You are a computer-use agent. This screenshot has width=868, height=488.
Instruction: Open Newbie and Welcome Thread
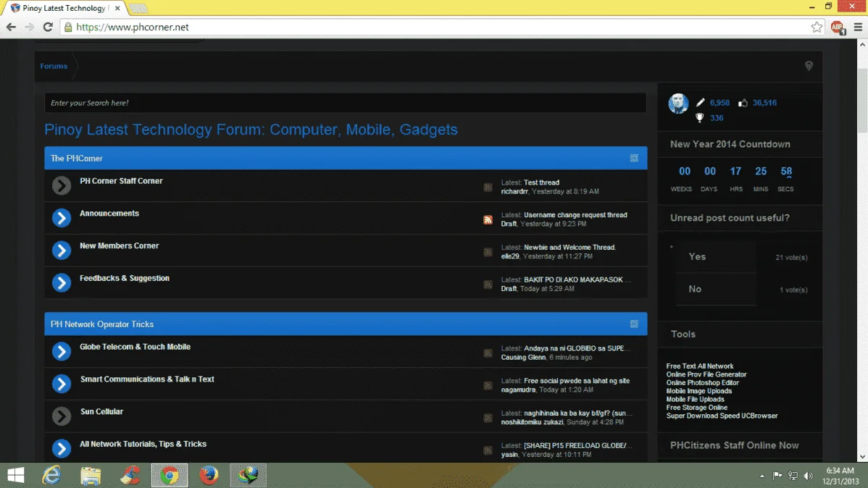point(569,248)
